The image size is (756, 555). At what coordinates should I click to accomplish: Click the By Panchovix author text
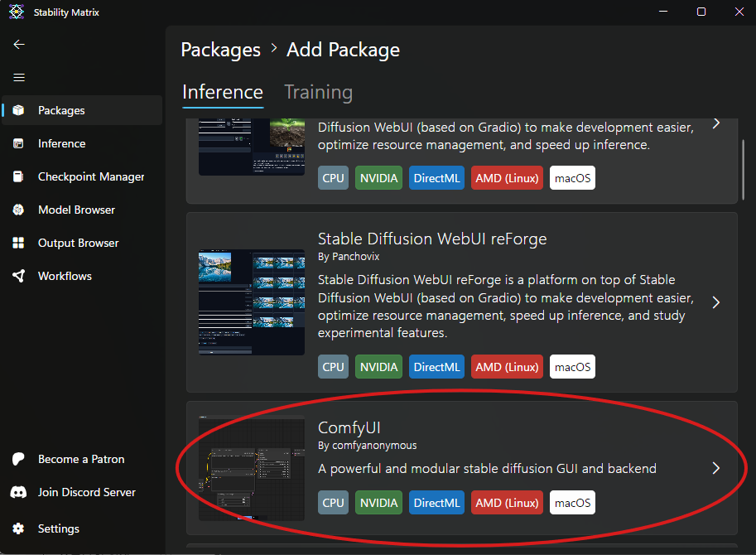click(x=349, y=257)
